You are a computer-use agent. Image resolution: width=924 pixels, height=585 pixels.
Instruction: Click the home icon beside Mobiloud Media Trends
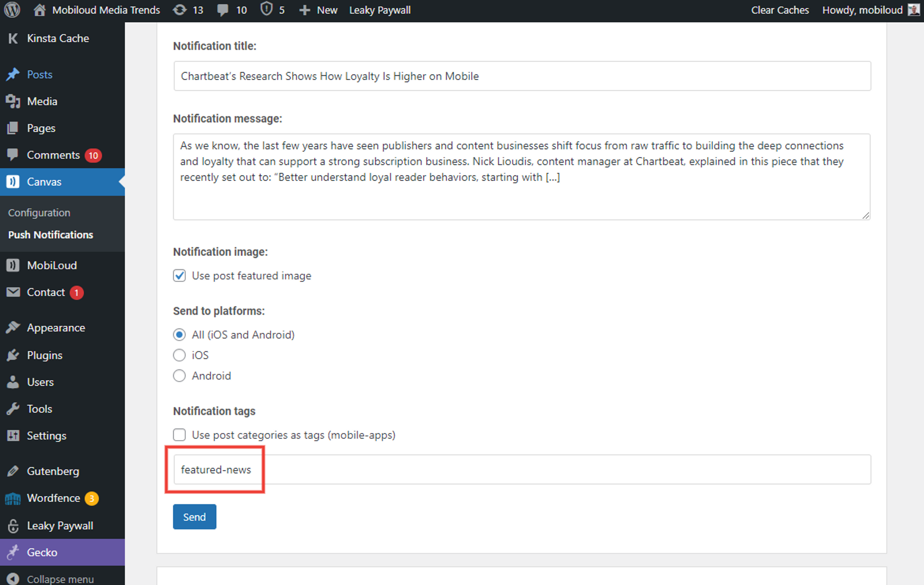(x=40, y=10)
